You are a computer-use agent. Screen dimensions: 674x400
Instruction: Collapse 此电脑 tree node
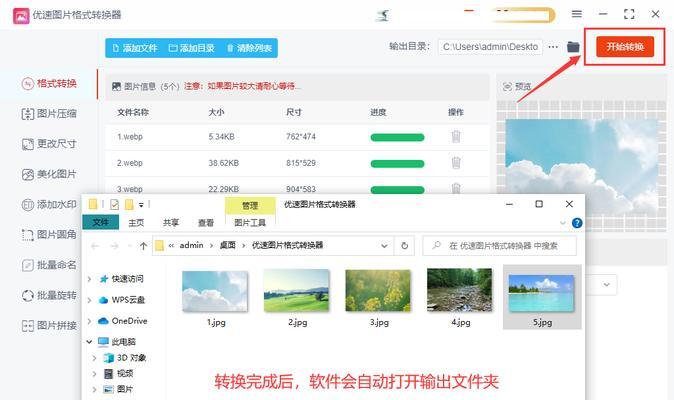click(x=89, y=342)
